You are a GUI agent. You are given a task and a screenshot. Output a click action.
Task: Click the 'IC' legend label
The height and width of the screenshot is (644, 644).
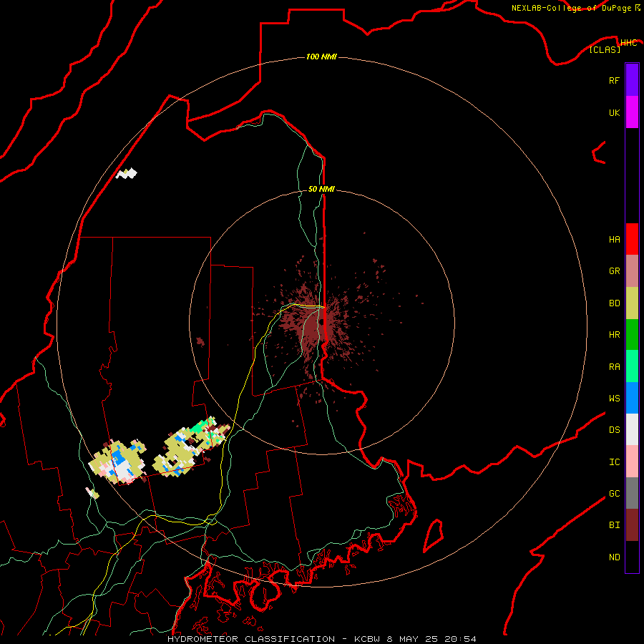tap(614, 462)
